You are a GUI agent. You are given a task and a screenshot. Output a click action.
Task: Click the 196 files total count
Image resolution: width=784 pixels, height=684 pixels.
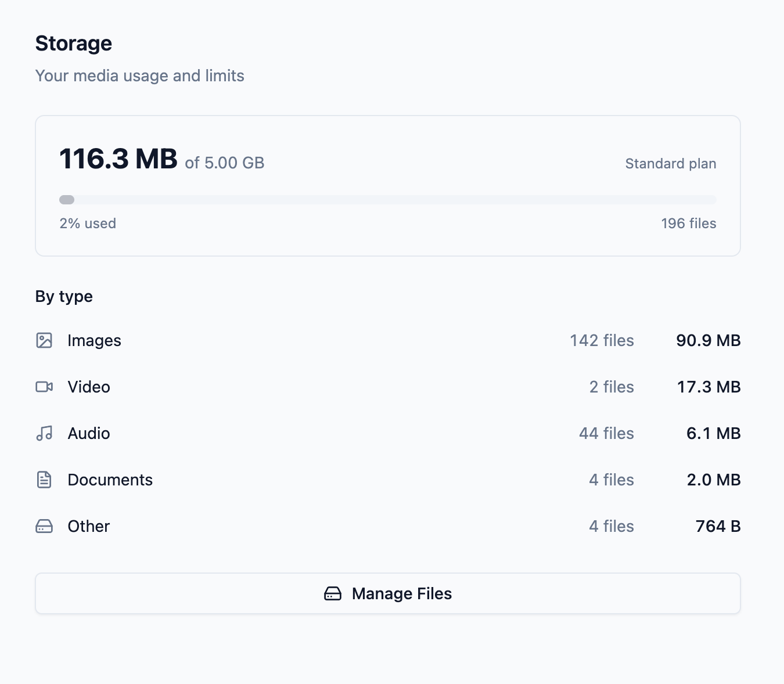(x=688, y=224)
